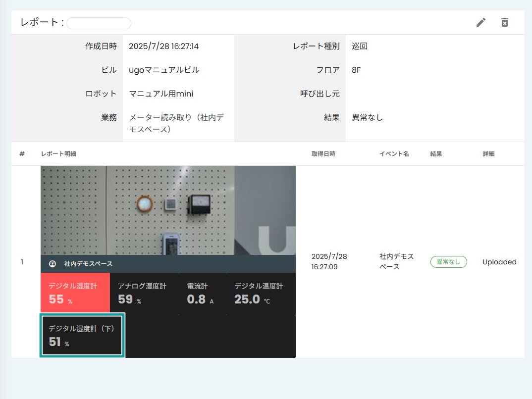Viewport: 532px width, 399px height.
Task: Click task value メーター読み取り（社内デモスペース）
Action: (x=176, y=123)
